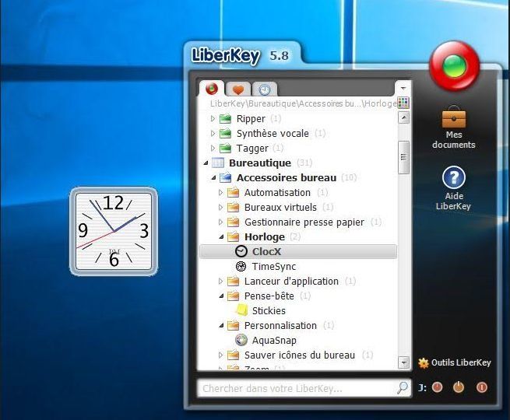The image size is (510, 420).
Task: Select the Horloge folder label
Action: [265, 236]
